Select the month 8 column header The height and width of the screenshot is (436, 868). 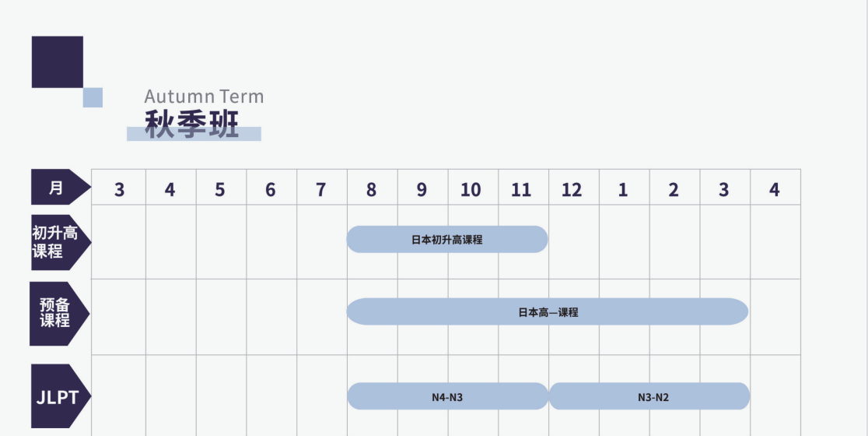371,189
